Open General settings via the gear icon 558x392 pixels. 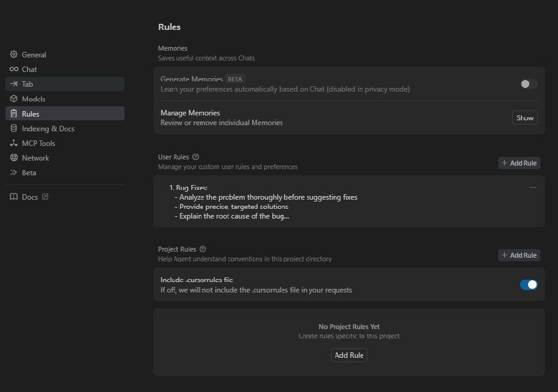pos(13,54)
